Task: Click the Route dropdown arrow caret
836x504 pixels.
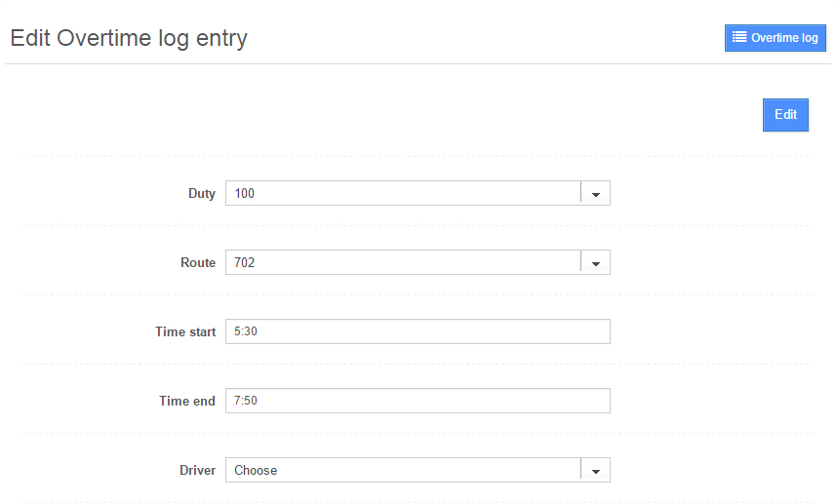Action: [595, 263]
